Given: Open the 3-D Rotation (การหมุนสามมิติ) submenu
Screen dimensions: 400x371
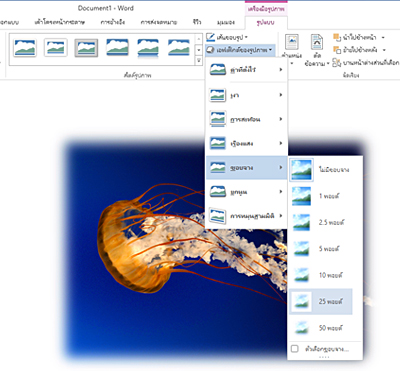Looking at the screenshot, I should click(246, 216).
